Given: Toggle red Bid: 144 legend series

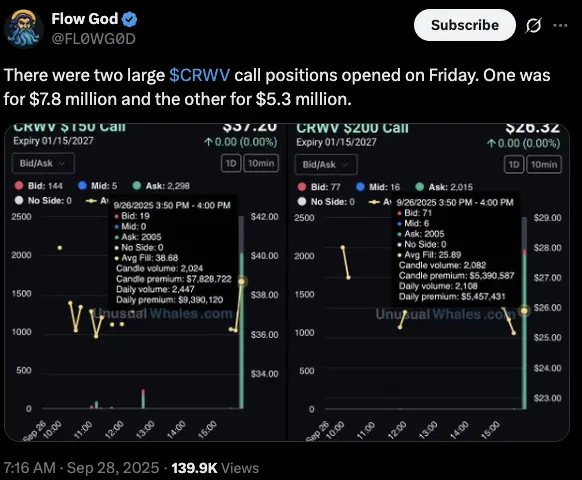Looking at the screenshot, I should [x=39, y=186].
